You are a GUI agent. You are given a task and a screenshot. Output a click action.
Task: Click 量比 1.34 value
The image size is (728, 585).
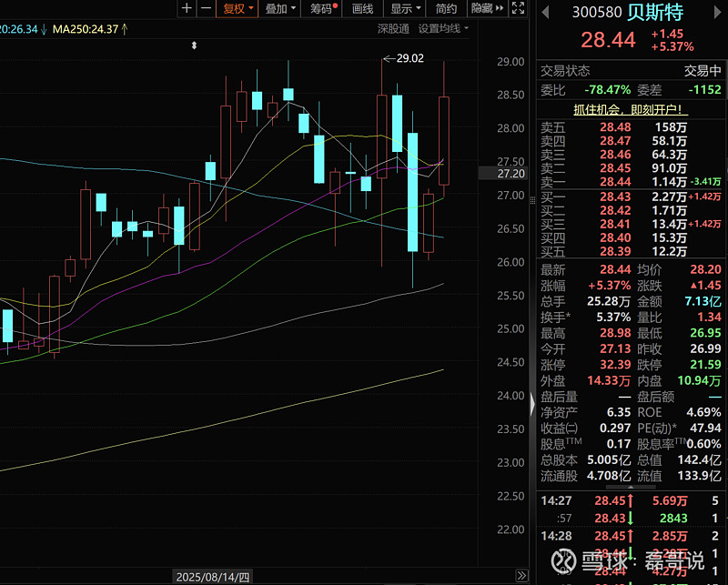tap(710, 318)
